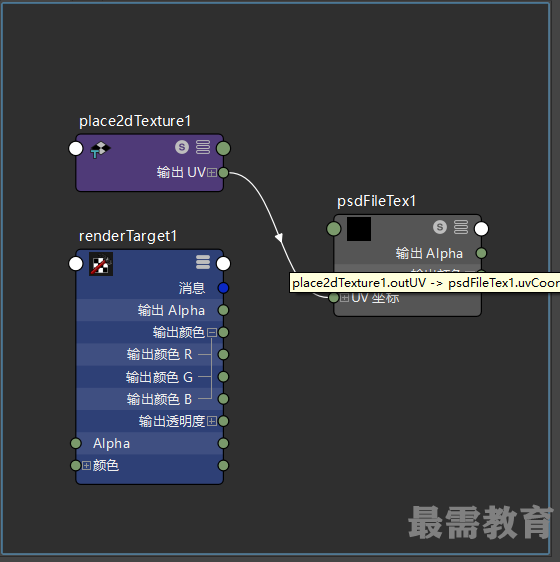The width and height of the screenshot is (560, 562).
Task: Click the 输出 UV output port
Action: pos(223,173)
